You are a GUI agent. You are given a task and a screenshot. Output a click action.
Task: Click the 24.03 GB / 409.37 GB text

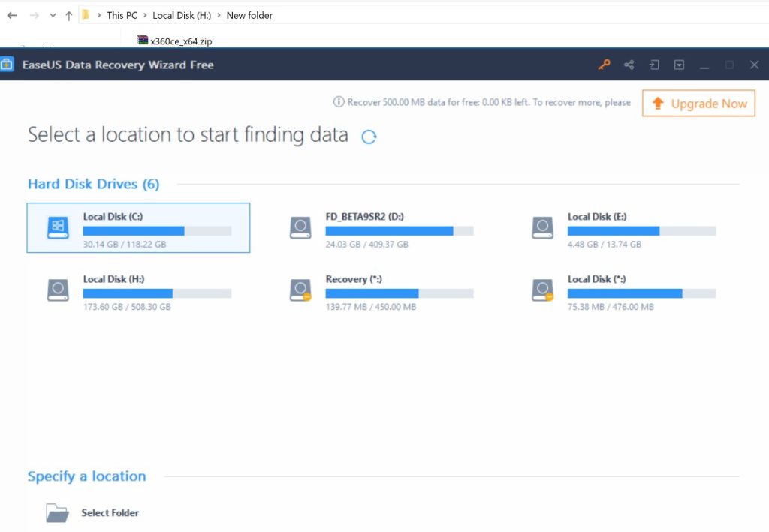coord(366,245)
